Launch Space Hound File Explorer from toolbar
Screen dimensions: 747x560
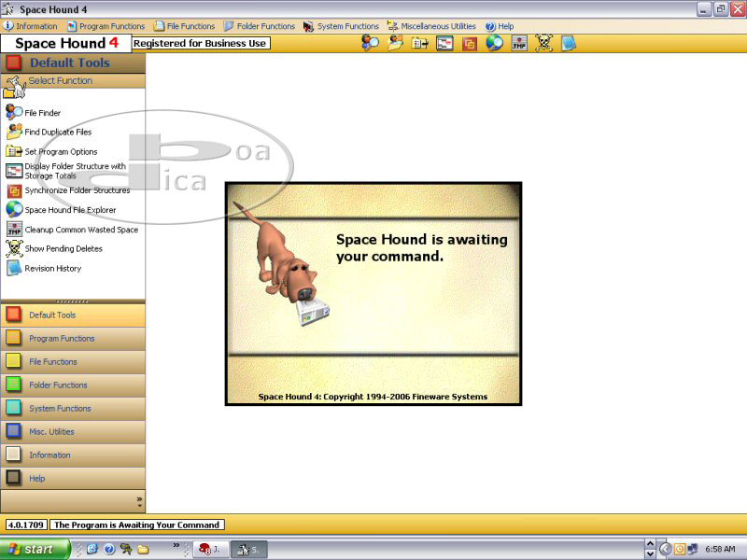pyautogui.click(x=494, y=43)
